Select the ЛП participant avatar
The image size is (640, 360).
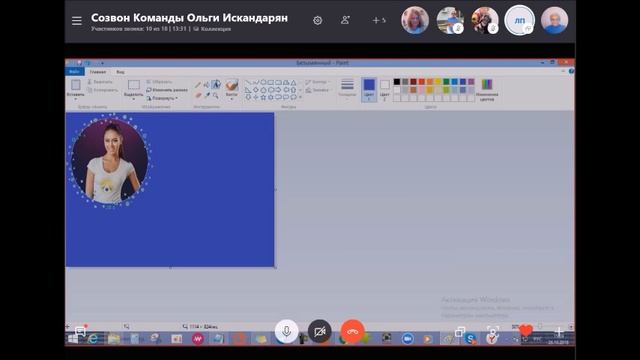tap(520, 20)
